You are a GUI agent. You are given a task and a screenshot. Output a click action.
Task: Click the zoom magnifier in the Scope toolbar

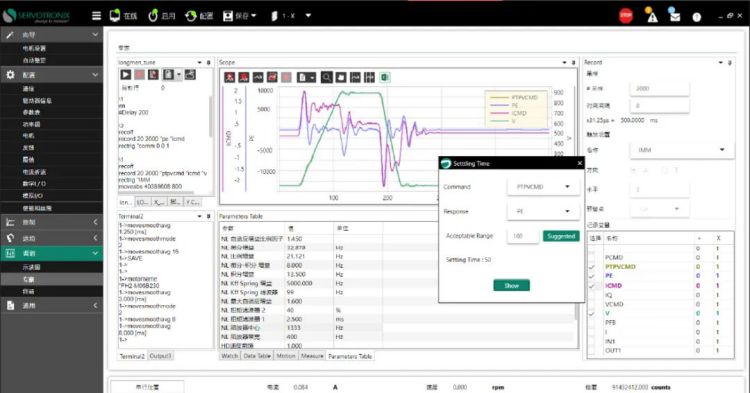[327, 77]
